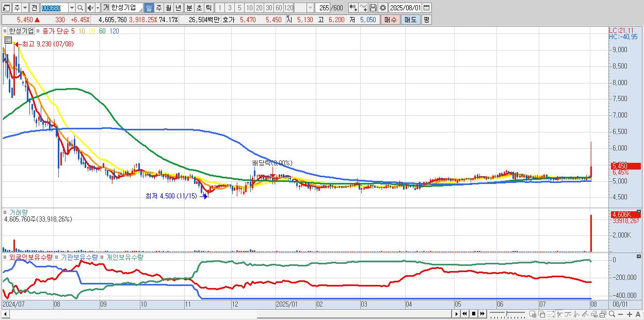
Task: Select the 주 (weekly) period toggle
Action: coord(158,8)
